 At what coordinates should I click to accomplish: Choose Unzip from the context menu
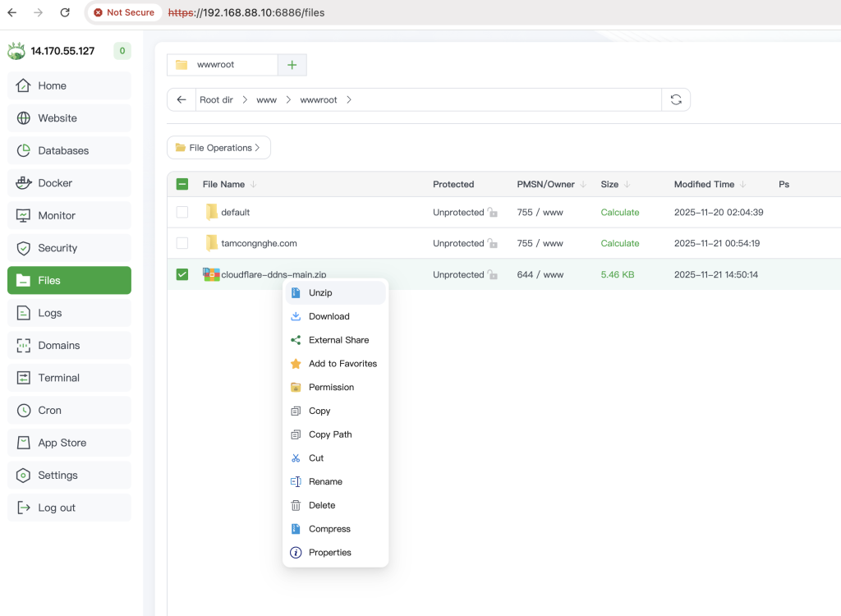(x=320, y=292)
